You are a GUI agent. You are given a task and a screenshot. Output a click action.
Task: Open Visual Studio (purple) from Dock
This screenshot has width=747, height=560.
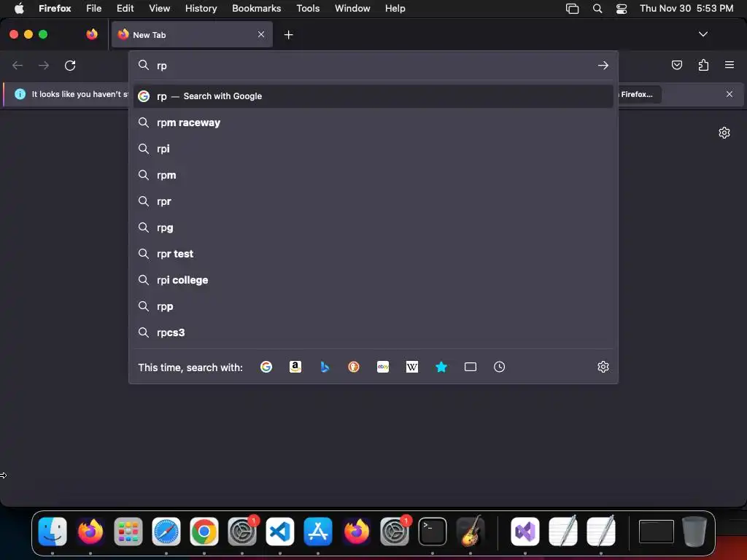(x=525, y=532)
